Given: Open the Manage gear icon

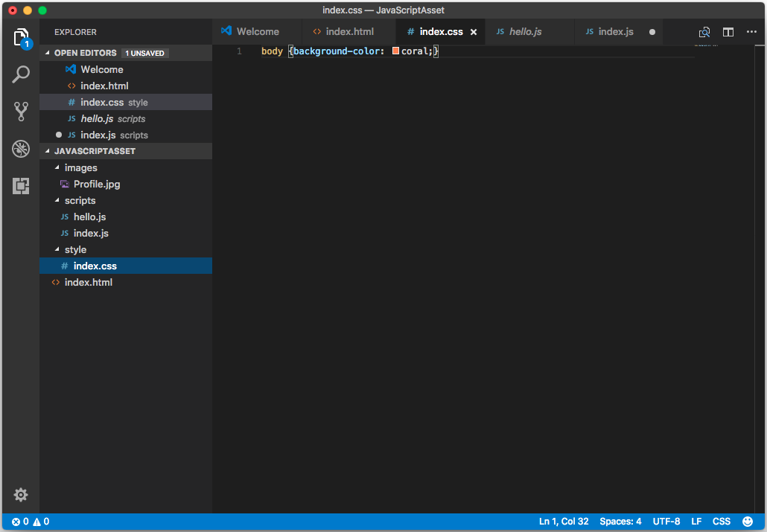Looking at the screenshot, I should pyautogui.click(x=21, y=495).
